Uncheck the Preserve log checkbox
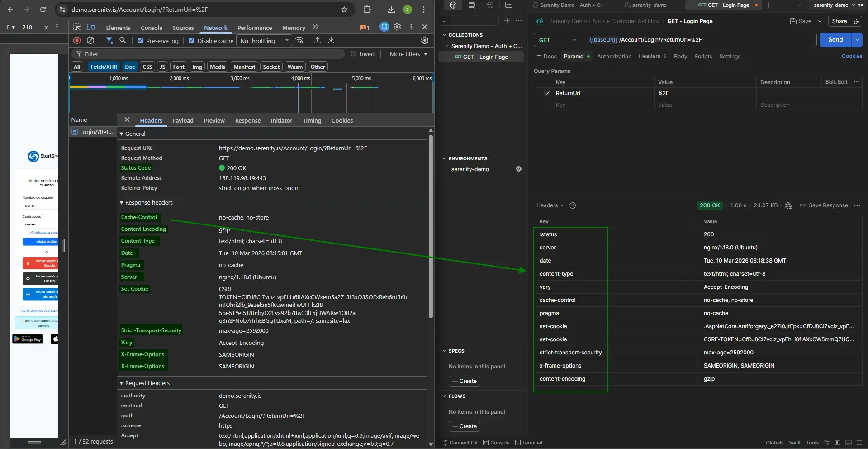868x449 pixels. click(140, 40)
